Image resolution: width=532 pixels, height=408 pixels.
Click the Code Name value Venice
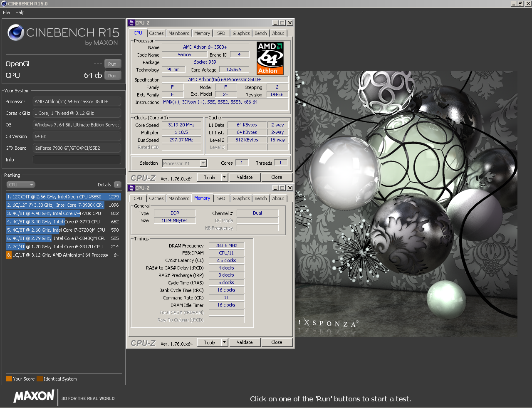184,54
